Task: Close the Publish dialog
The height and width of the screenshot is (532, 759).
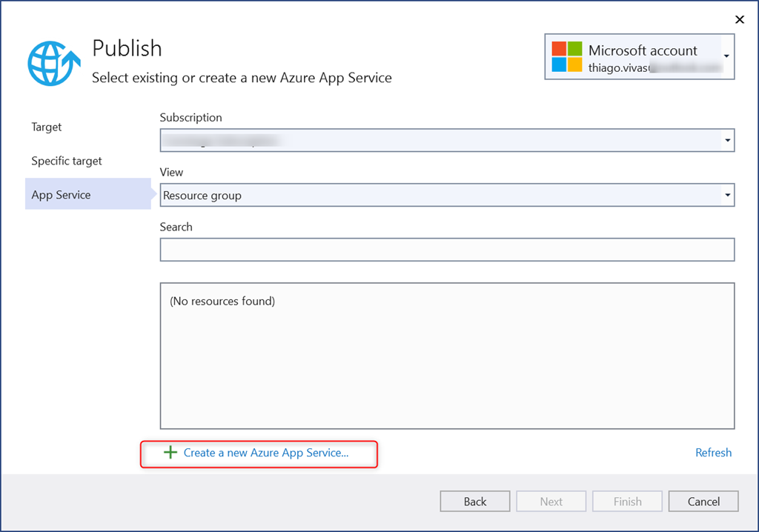Action: click(740, 19)
